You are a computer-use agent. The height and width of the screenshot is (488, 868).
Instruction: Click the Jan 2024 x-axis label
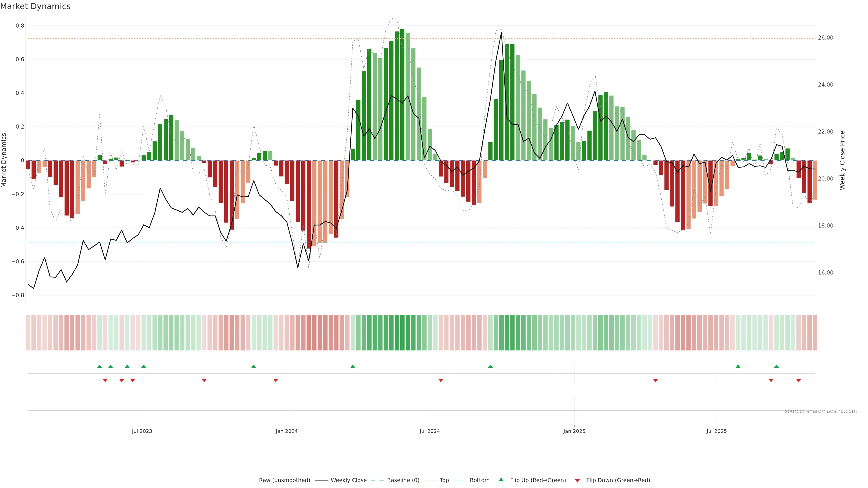coord(286,431)
